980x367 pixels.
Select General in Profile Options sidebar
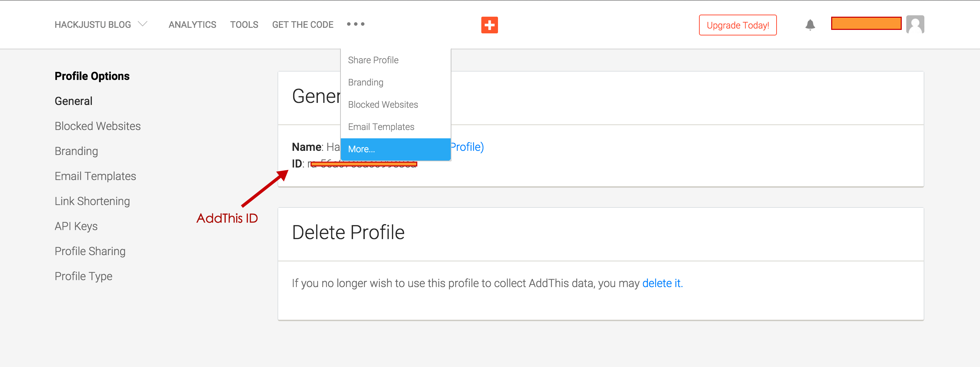(73, 101)
